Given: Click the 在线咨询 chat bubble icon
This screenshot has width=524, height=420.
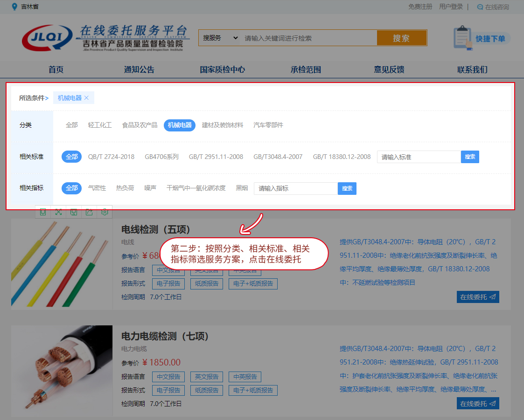Looking at the screenshot, I should pos(480,7).
